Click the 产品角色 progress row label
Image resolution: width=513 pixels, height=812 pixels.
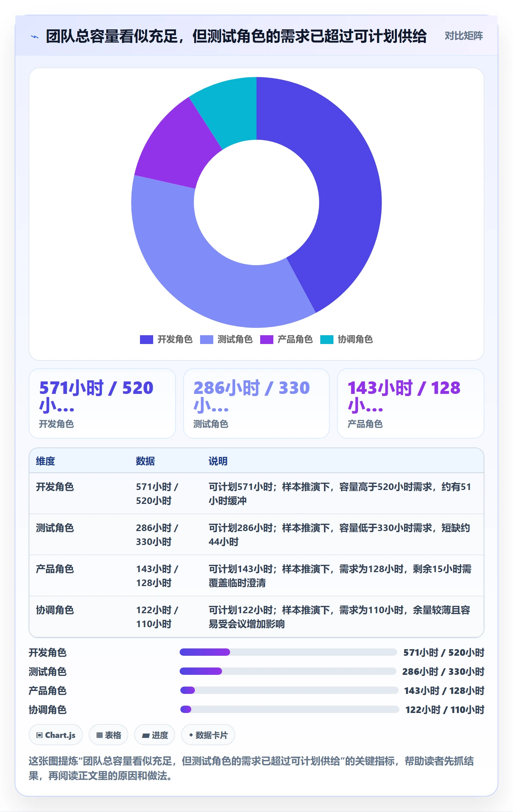pos(48,691)
